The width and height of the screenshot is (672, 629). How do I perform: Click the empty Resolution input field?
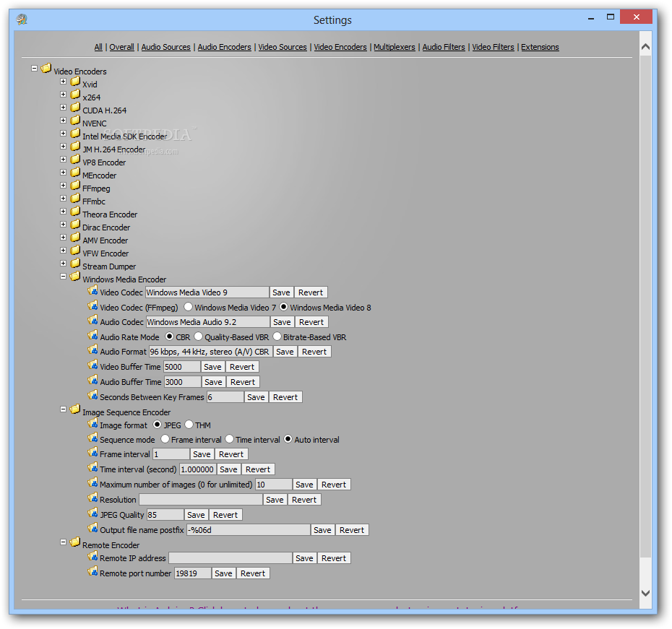click(x=201, y=500)
